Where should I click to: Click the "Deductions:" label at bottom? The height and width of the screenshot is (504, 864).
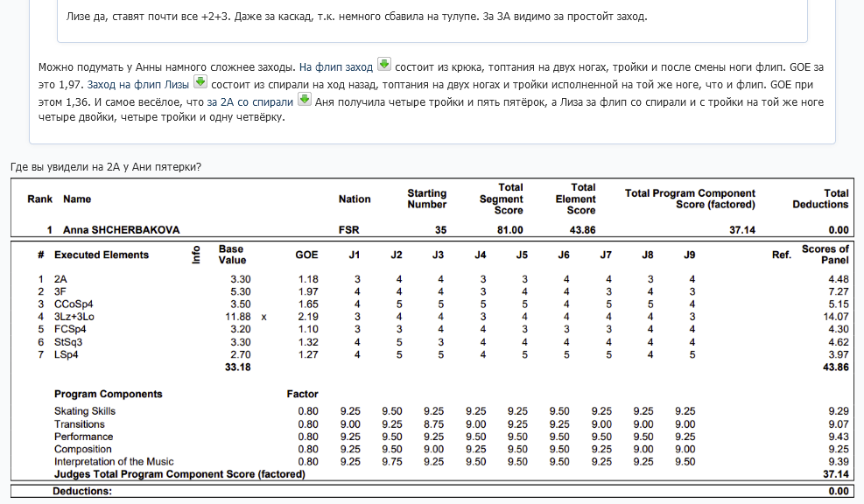tap(82, 492)
